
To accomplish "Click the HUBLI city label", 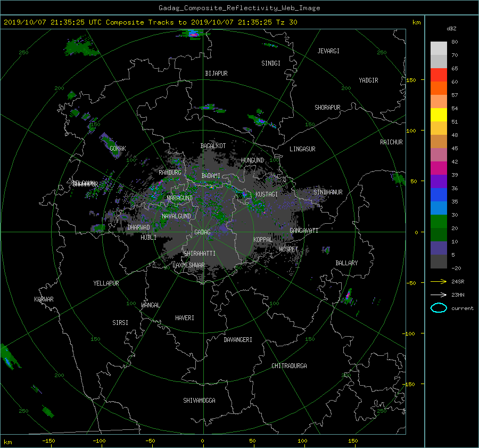I will [x=148, y=238].
